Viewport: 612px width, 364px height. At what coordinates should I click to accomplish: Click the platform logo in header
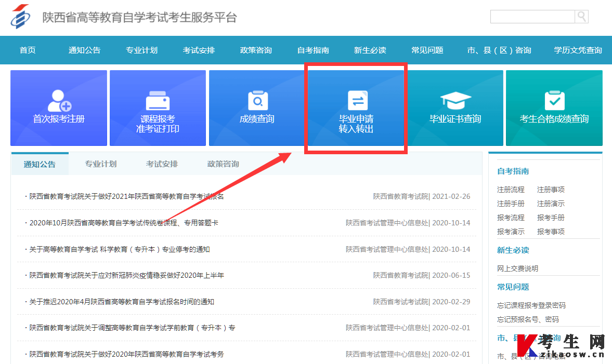coord(21,17)
